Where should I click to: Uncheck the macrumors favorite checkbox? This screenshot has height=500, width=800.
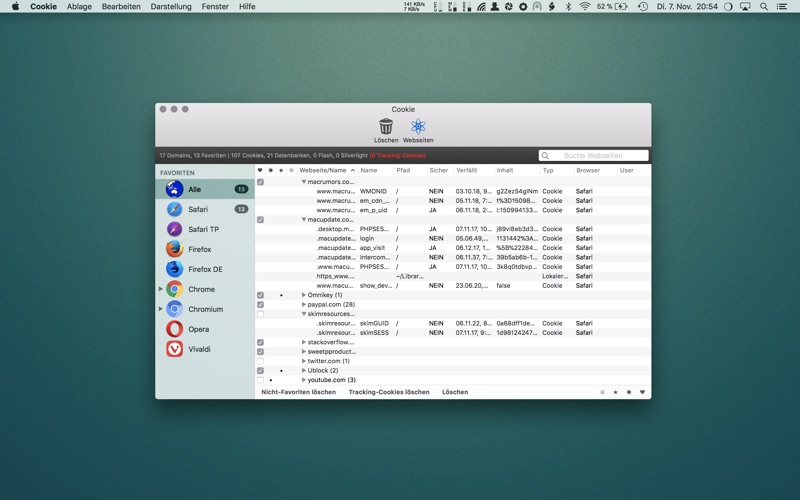(x=260, y=182)
